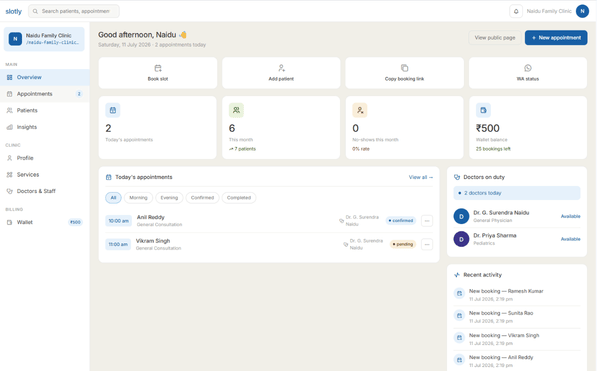Click the Appointments calendar sidebar icon
The image size is (597, 371).
point(10,94)
